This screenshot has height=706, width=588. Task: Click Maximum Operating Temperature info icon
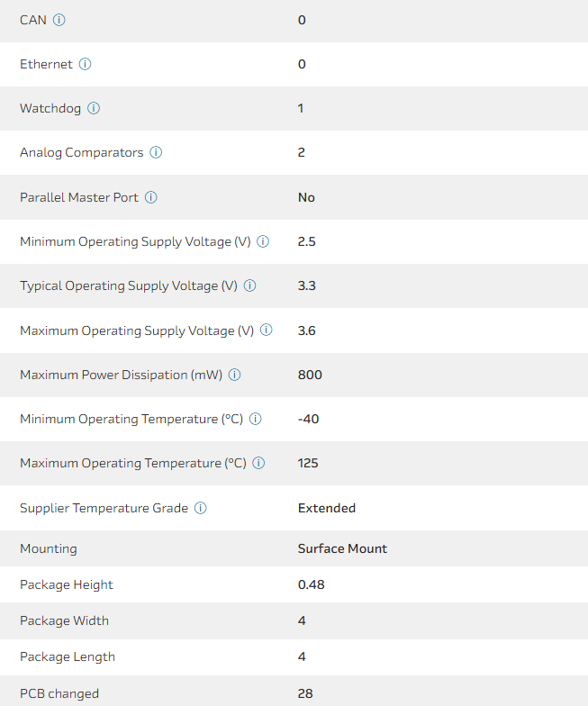click(258, 463)
